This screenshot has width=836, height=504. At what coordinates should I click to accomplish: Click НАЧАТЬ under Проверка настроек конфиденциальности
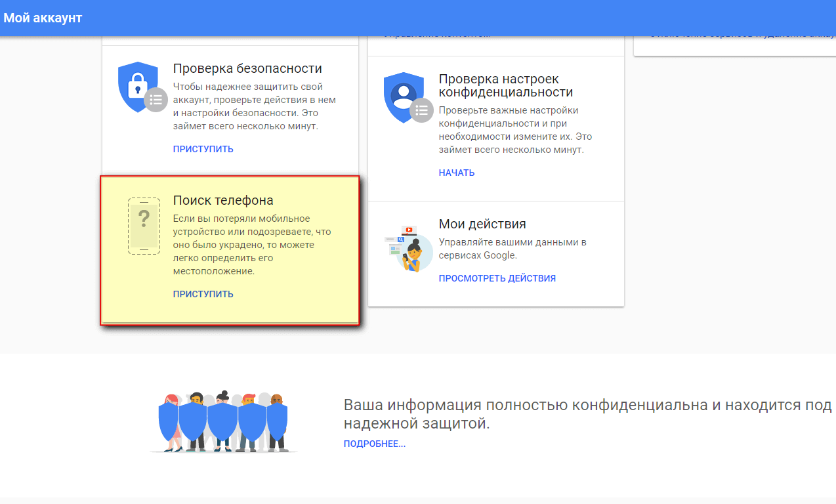pos(457,173)
